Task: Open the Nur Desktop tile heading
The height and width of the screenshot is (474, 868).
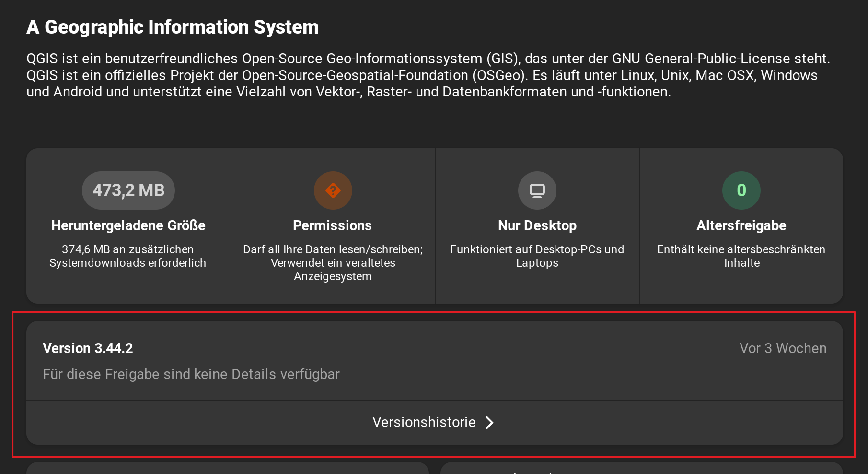Action: coord(537,225)
